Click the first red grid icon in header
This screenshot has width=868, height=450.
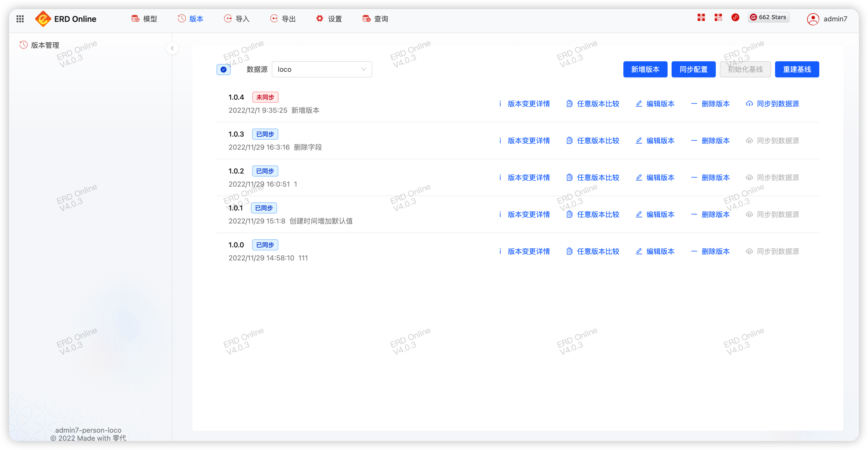point(701,17)
